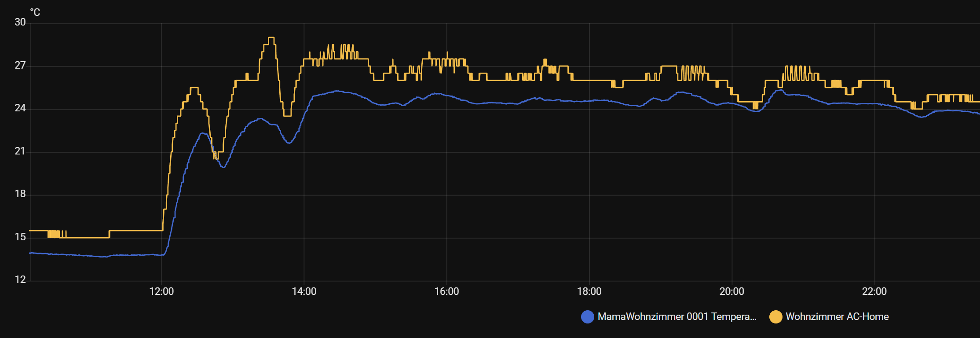Click the 21 value on the temperature axis
The width and height of the screenshot is (980, 338).
coord(20,151)
